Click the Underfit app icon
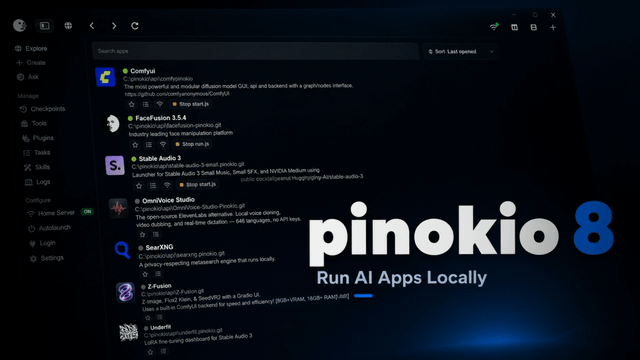The height and width of the screenshot is (360, 640). [129, 333]
